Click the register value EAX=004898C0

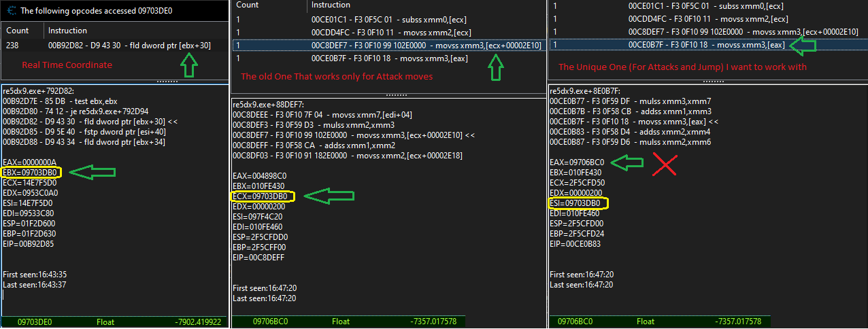point(260,175)
